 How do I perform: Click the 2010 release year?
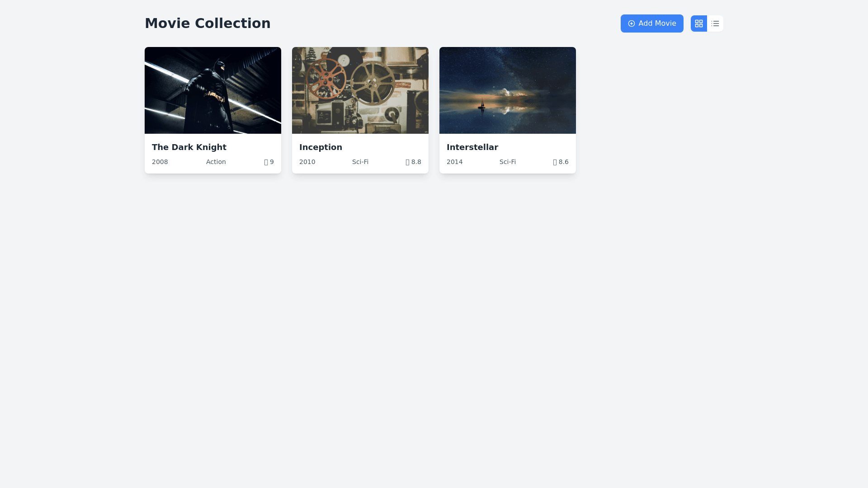[x=307, y=162]
